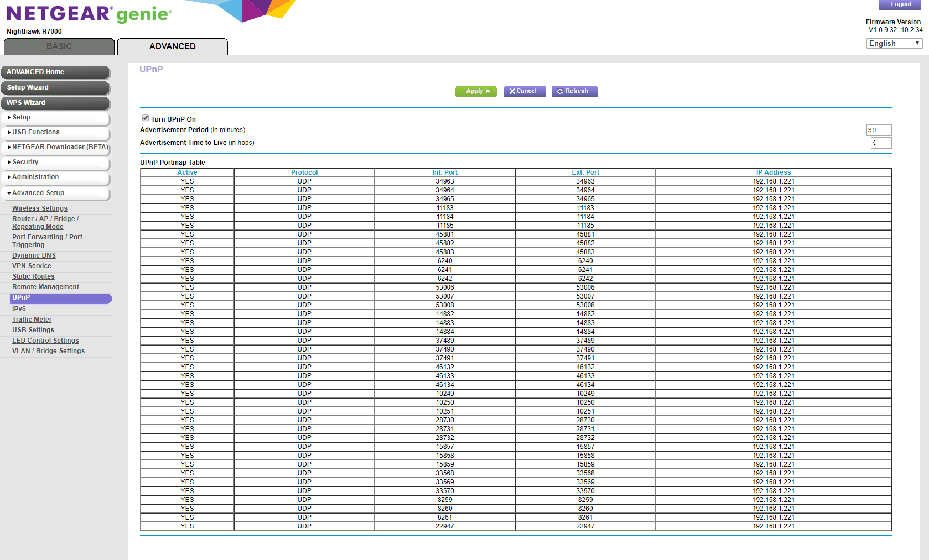Expand the USB Functions section
Viewport: 929px width, 560px height.
pyautogui.click(x=55, y=132)
